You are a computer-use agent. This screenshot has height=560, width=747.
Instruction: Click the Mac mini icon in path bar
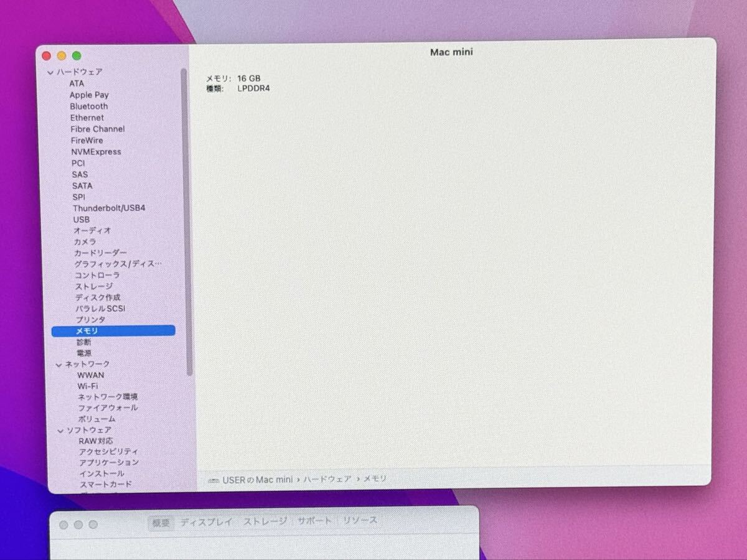(214, 480)
